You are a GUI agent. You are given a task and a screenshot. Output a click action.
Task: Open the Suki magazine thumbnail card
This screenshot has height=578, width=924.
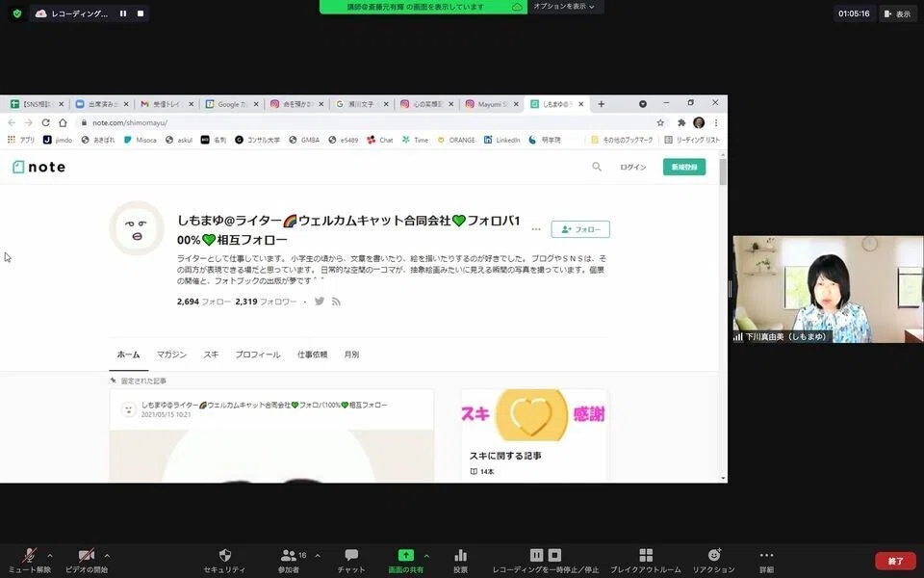(534, 435)
